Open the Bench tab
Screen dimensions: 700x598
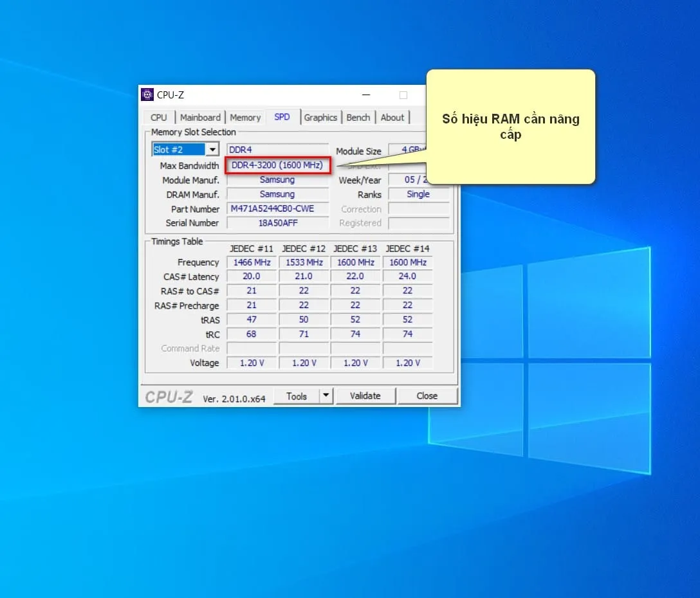click(358, 118)
